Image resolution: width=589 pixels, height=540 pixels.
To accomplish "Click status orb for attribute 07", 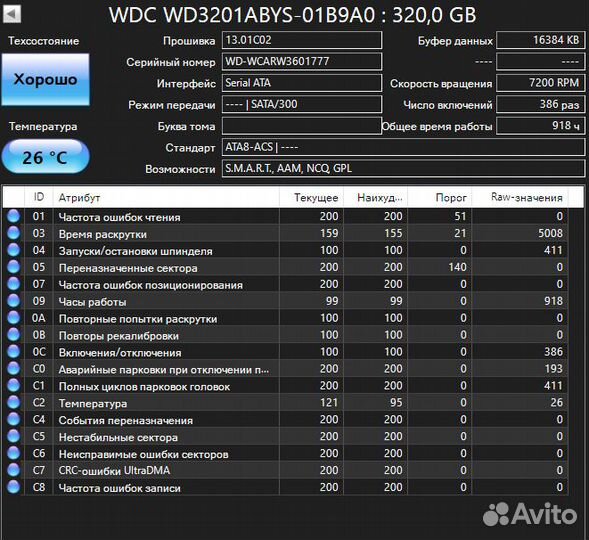I will click(14, 284).
